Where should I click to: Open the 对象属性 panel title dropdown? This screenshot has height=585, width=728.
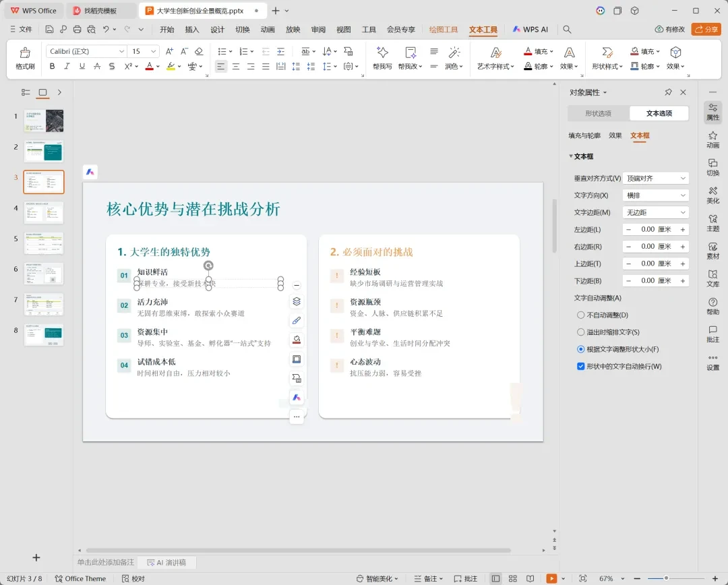pyautogui.click(x=605, y=92)
